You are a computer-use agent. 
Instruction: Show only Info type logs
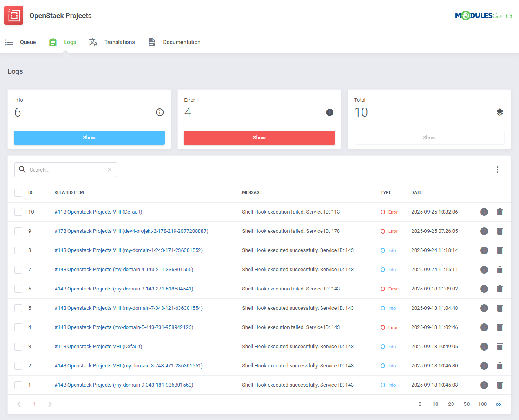tap(89, 138)
